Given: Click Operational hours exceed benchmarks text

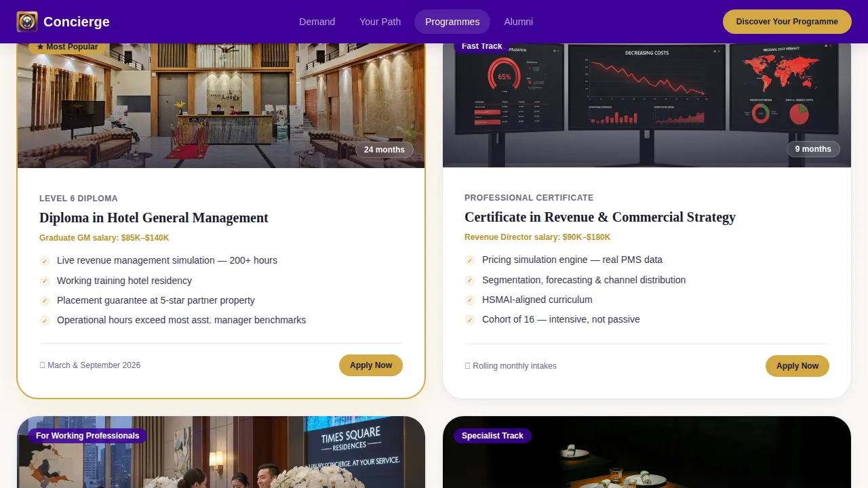Looking at the screenshot, I should click(x=181, y=320).
